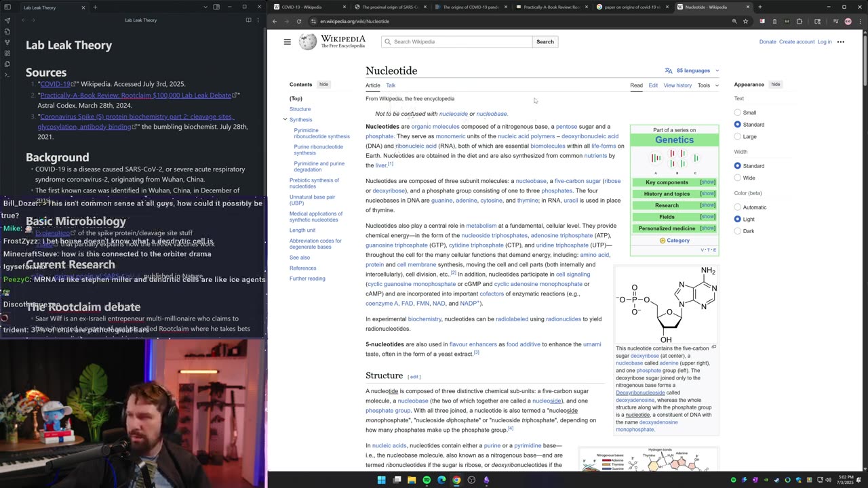
Task: Click the Wikipedia globe logo
Action: point(308,42)
